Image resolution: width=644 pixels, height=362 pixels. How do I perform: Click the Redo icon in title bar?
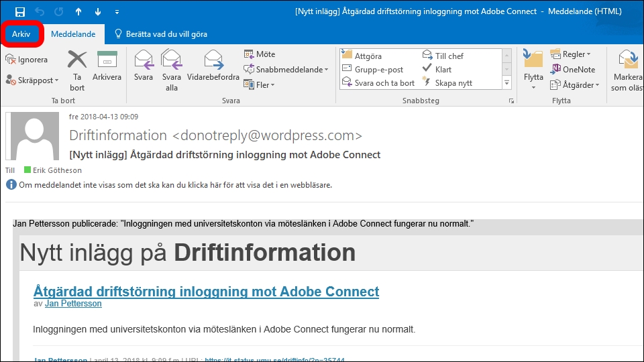click(x=59, y=12)
